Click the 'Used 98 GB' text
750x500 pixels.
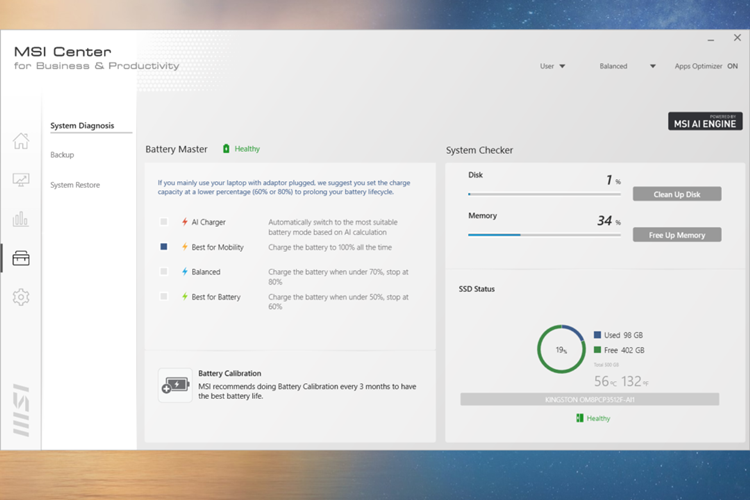click(x=623, y=335)
